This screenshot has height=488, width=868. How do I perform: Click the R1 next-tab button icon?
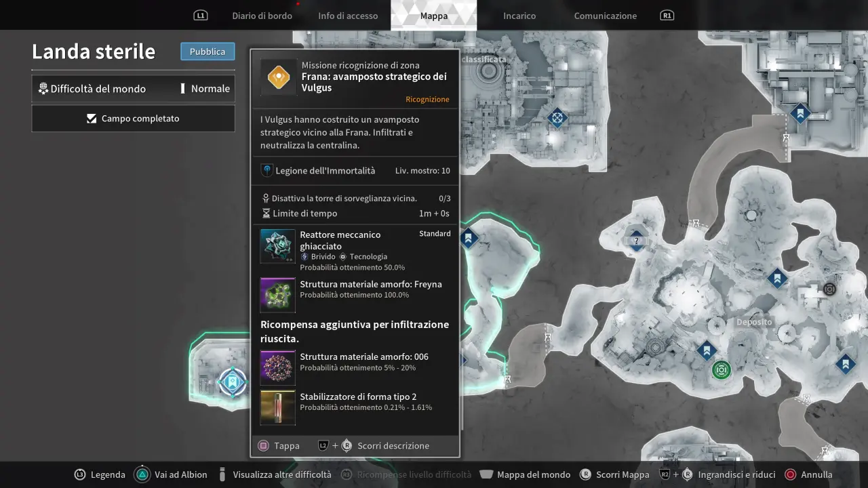(667, 16)
